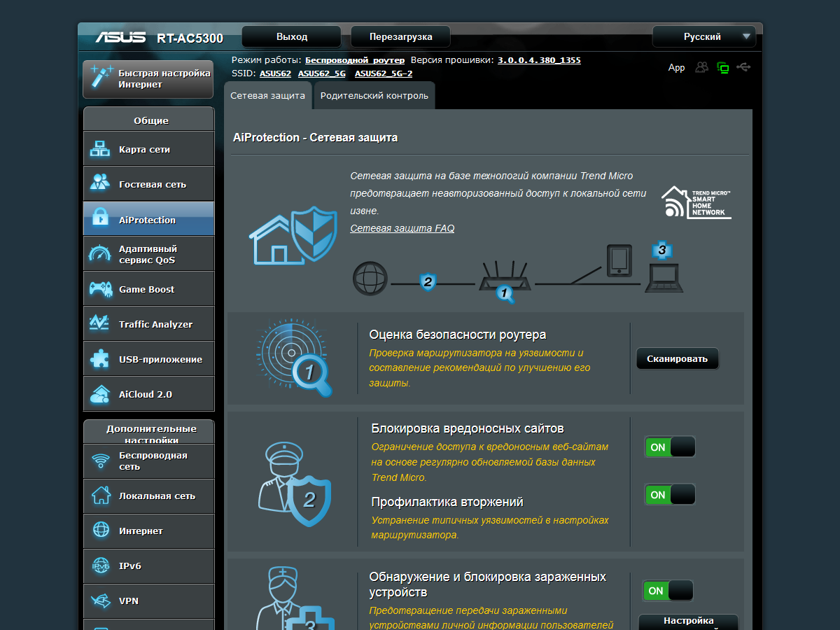Click the App label in header
840x630 pixels.
(x=677, y=68)
